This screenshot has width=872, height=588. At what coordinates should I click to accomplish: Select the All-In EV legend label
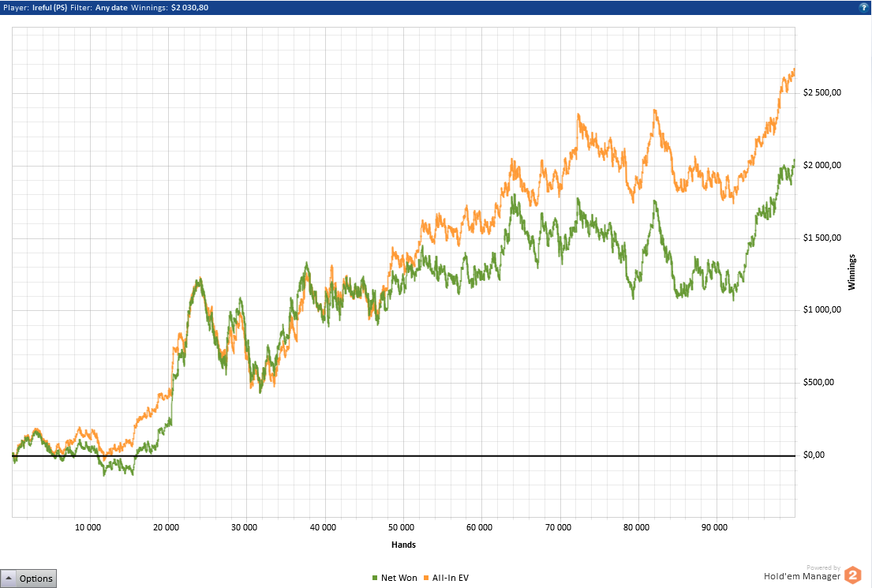pos(451,578)
